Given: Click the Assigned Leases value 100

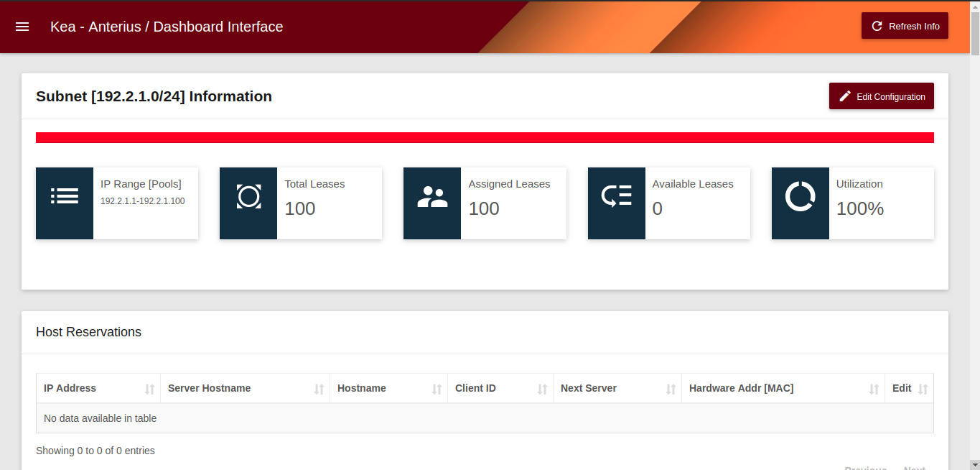Looking at the screenshot, I should coord(484,208).
